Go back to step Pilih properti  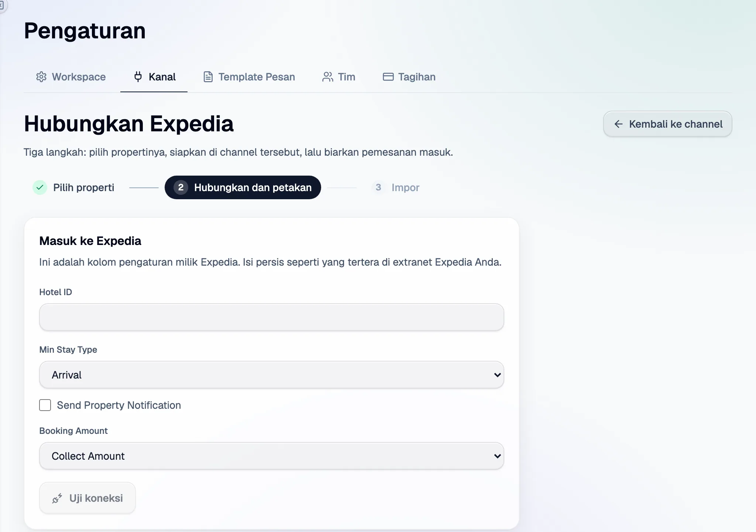(73, 187)
